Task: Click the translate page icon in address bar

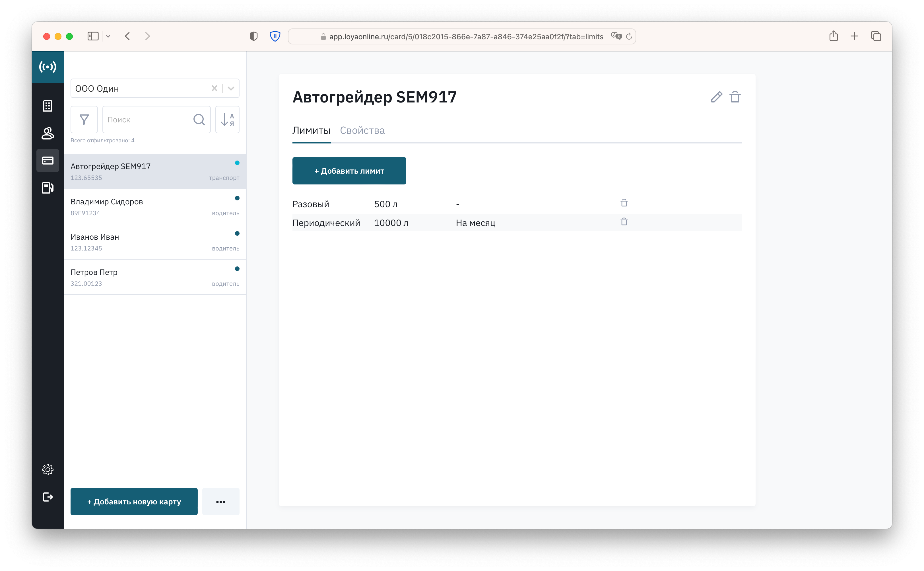Action: click(616, 36)
